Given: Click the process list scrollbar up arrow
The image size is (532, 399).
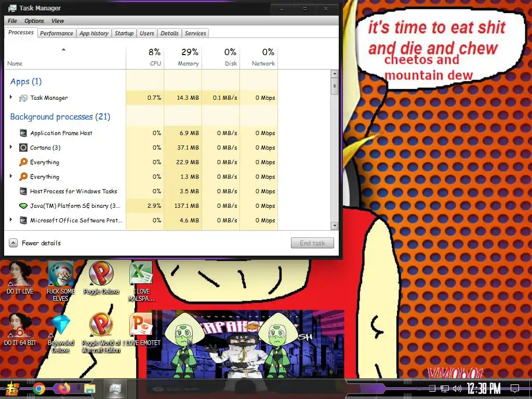Looking at the screenshot, I should [x=335, y=74].
